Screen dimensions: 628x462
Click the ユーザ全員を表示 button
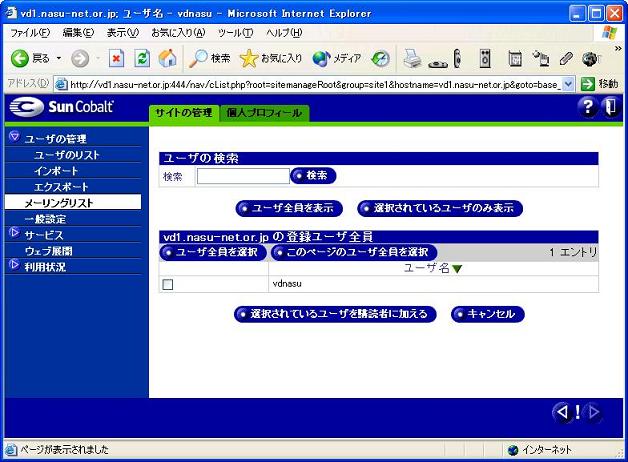(289, 208)
